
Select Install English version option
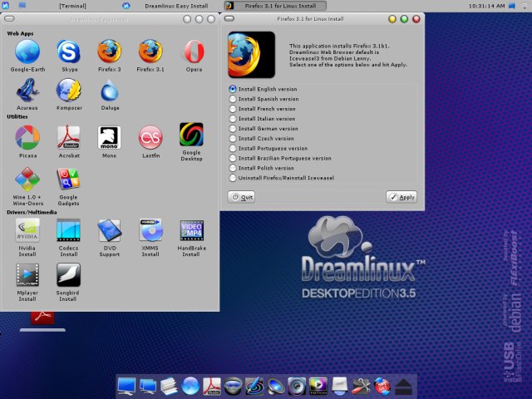pyautogui.click(x=263, y=89)
